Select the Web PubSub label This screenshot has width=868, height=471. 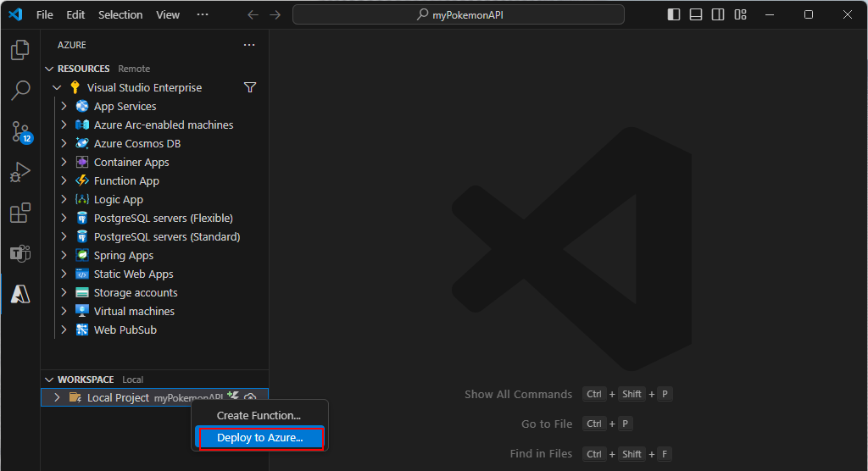click(125, 330)
